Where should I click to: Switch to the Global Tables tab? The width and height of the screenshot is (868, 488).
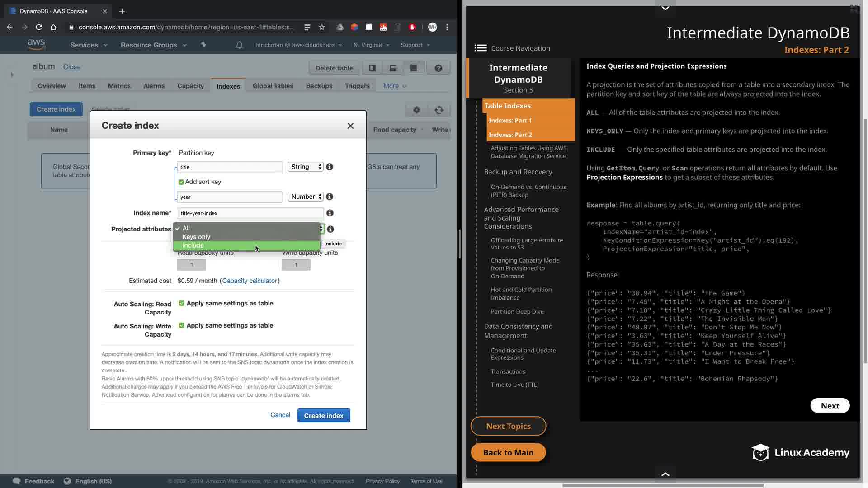[x=273, y=86]
